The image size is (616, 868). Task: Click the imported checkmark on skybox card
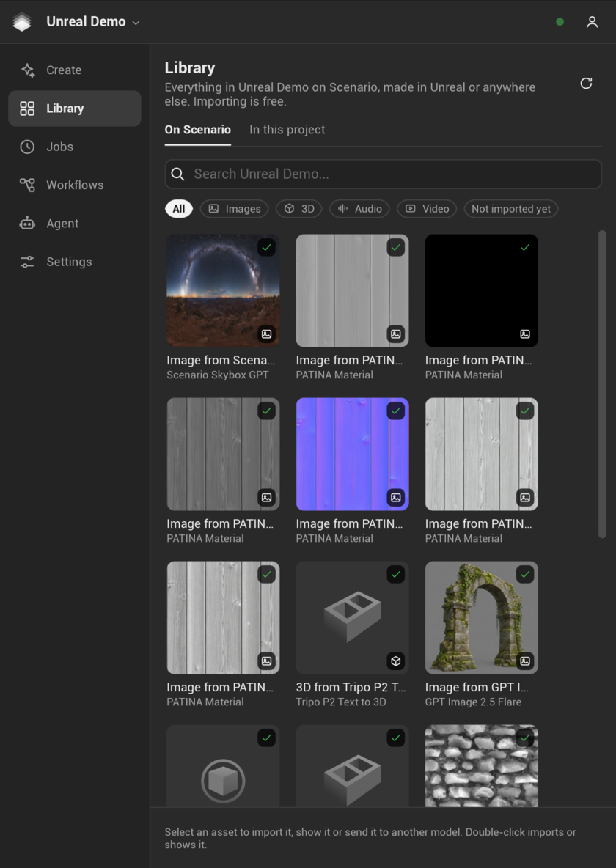[x=266, y=248]
